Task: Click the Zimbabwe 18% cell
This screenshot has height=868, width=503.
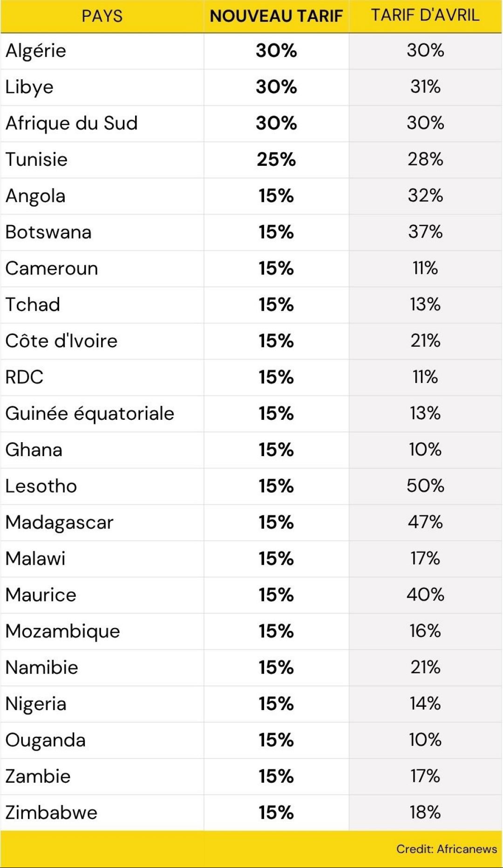Action: pos(425,813)
